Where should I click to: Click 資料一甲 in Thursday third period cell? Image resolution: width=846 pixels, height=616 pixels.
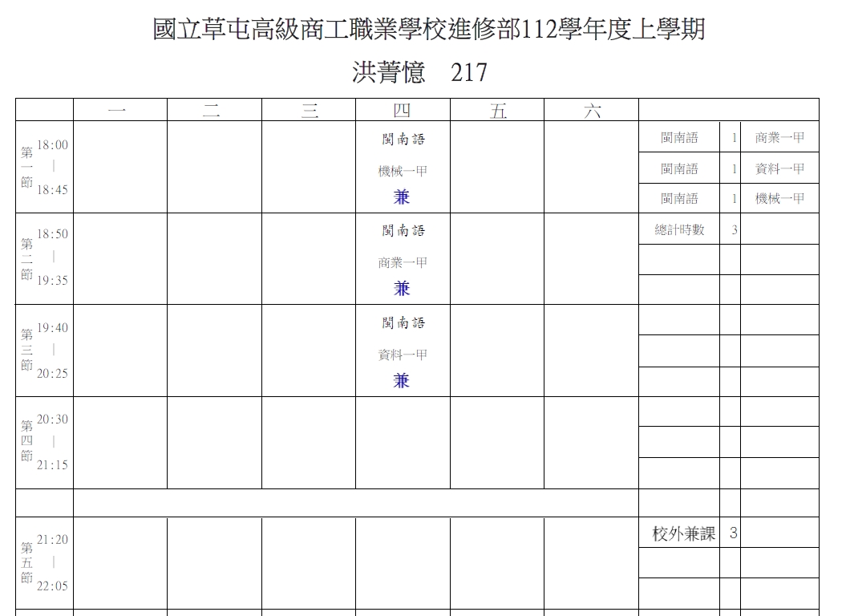(403, 355)
